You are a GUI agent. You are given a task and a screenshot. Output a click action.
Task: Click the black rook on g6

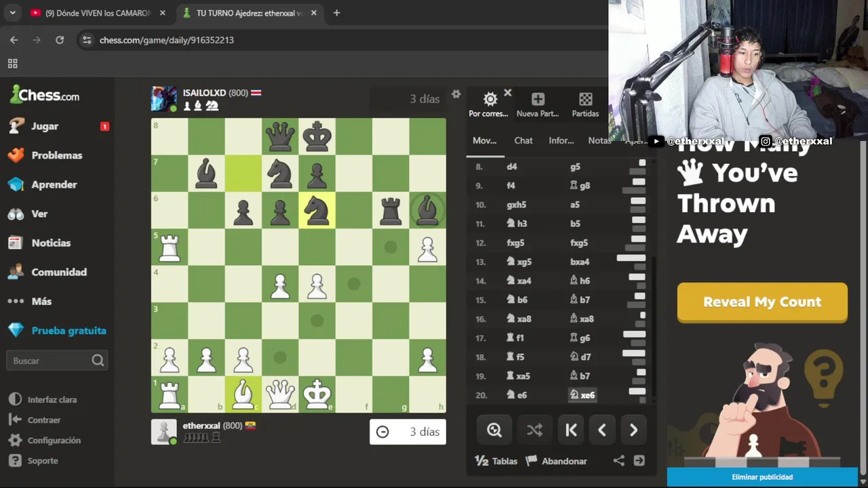391,210
